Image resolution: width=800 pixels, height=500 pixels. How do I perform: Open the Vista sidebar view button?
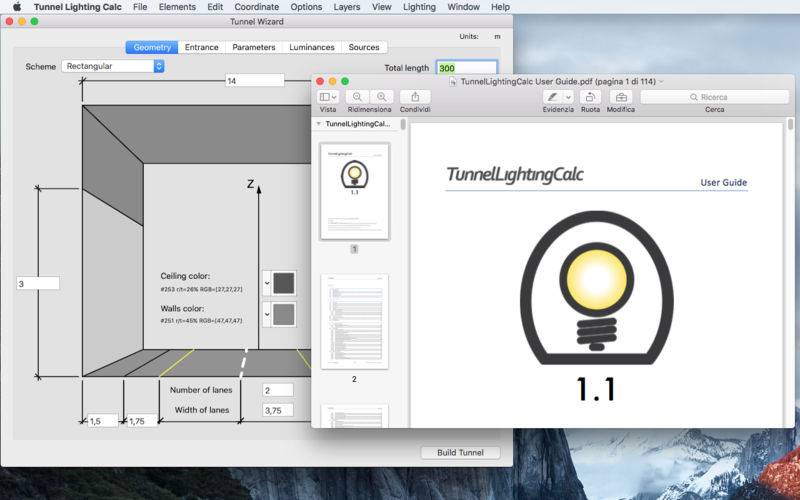pyautogui.click(x=328, y=96)
